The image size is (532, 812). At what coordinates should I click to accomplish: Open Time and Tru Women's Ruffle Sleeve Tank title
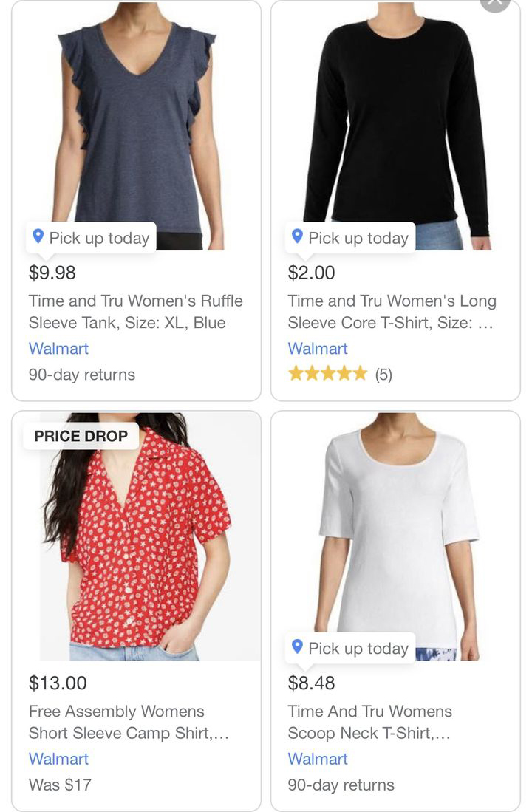click(x=135, y=312)
